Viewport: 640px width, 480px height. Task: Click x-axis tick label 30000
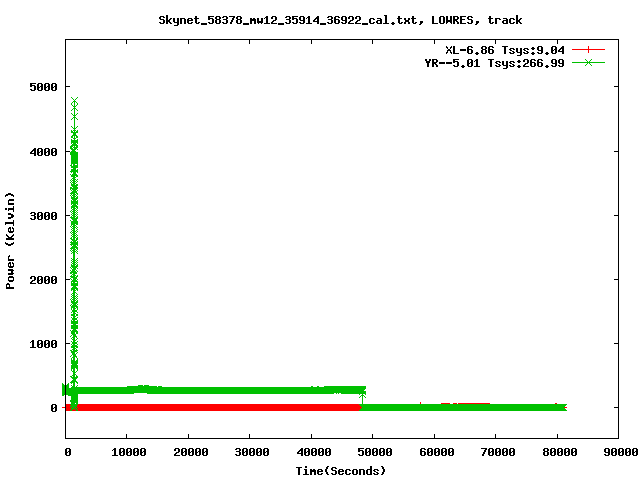pos(252,452)
